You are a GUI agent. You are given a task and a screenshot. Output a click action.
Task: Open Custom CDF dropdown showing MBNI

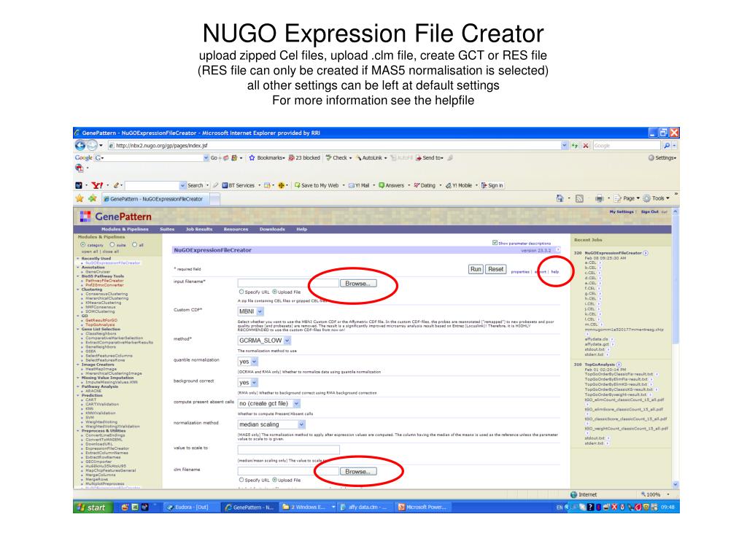251,311
